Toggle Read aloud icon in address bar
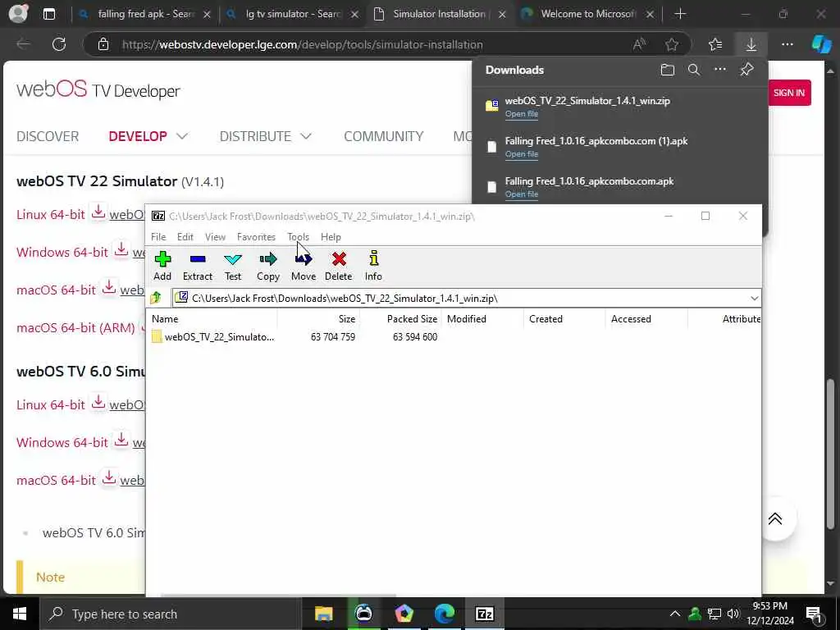840x630 pixels. point(639,44)
